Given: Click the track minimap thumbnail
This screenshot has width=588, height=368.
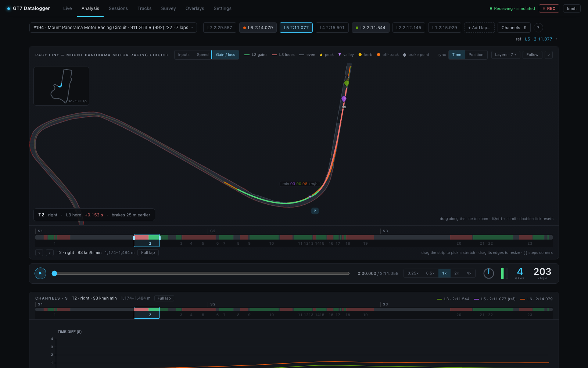Looking at the screenshot, I should pos(61,86).
